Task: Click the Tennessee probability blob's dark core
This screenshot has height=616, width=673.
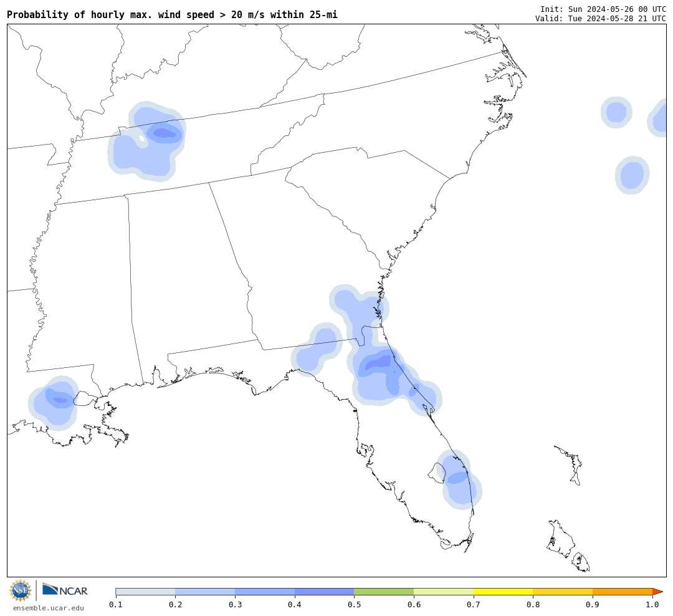Action: point(165,133)
